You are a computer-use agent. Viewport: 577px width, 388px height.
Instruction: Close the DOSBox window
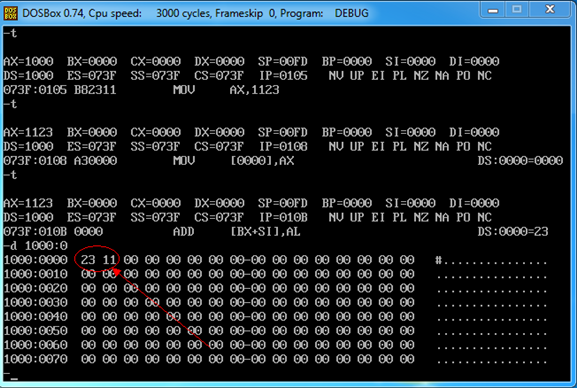[x=550, y=10]
